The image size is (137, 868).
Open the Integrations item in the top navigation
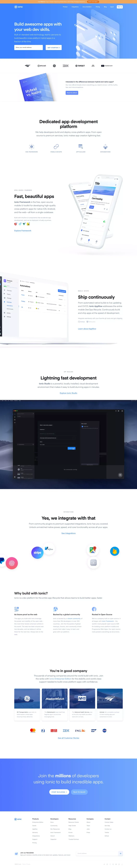click(x=75, y=7)
